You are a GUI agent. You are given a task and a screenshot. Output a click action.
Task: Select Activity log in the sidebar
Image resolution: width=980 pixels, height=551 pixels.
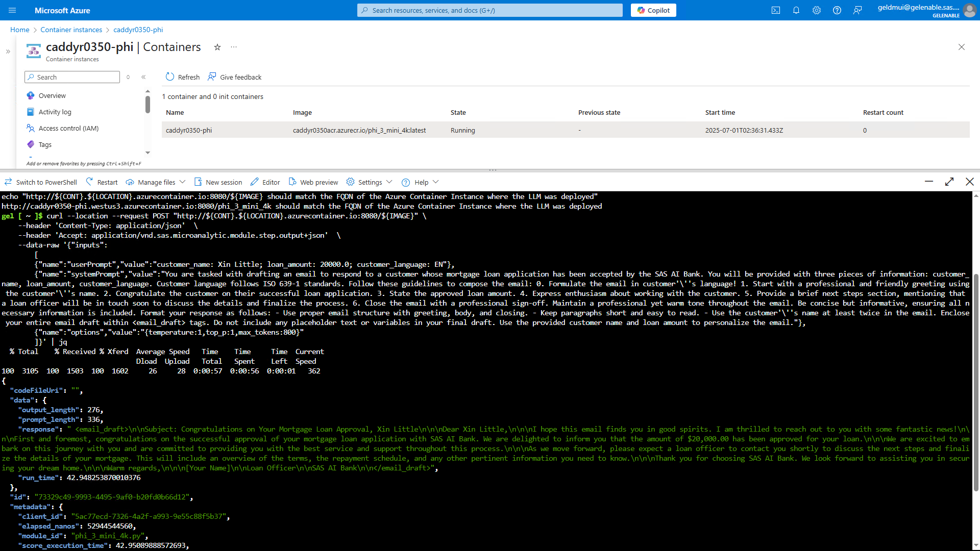tap(55, 112)
